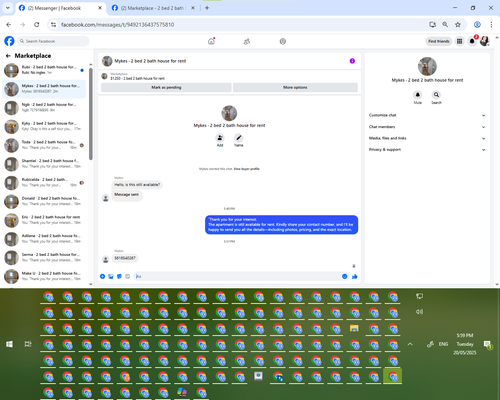Attach a photo using the composer image icon

[x=111, y=276]
